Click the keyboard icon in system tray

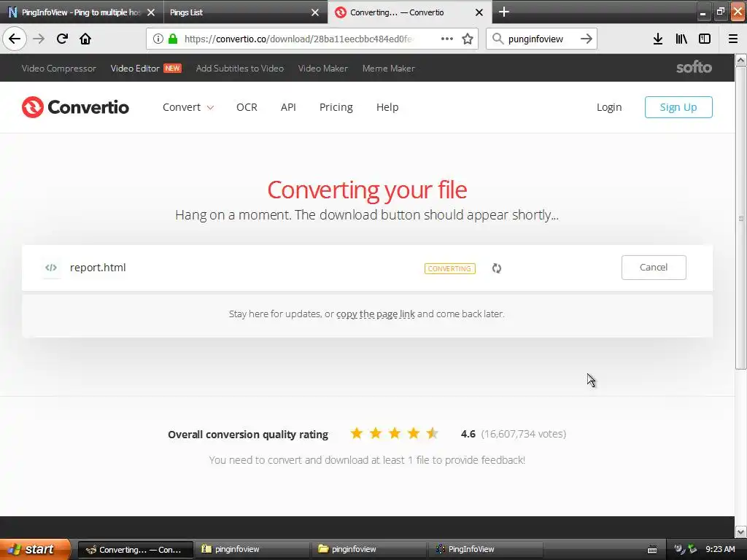click(x=652, y=550)
